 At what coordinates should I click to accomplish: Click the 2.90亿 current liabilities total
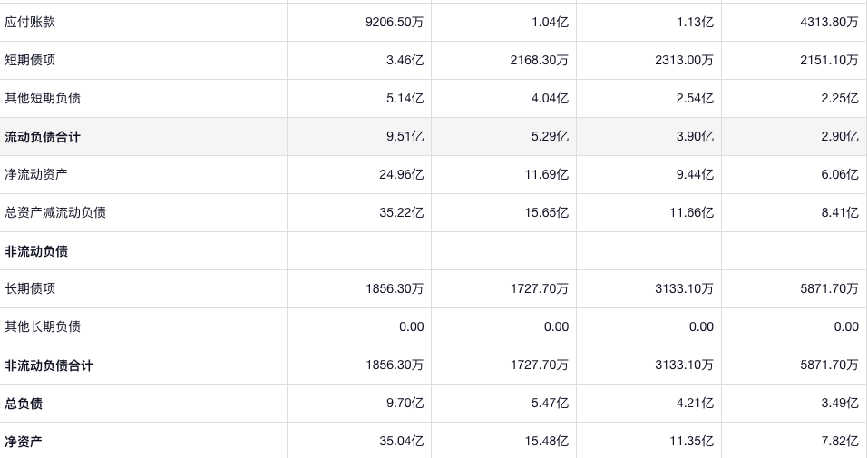click(x=839, y=137)
